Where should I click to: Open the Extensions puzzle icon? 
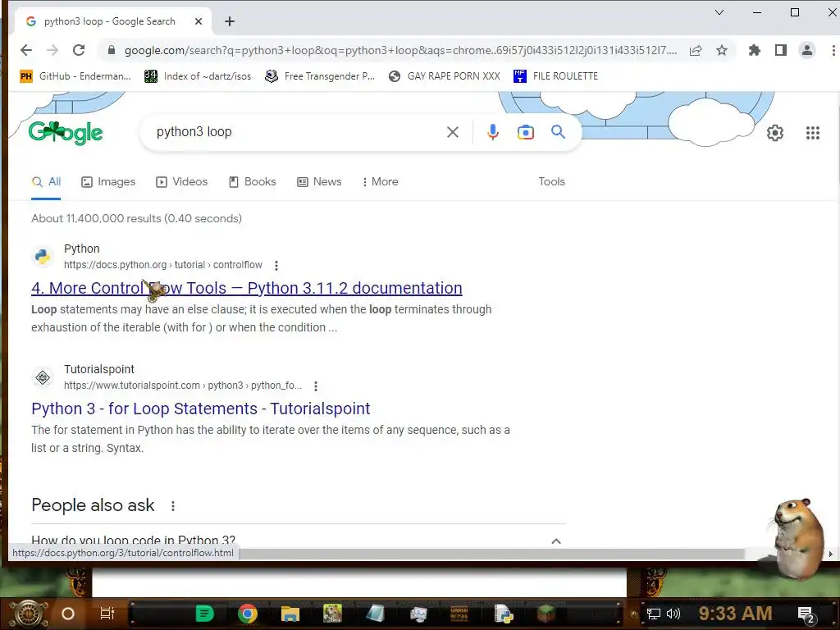[755, 50]
